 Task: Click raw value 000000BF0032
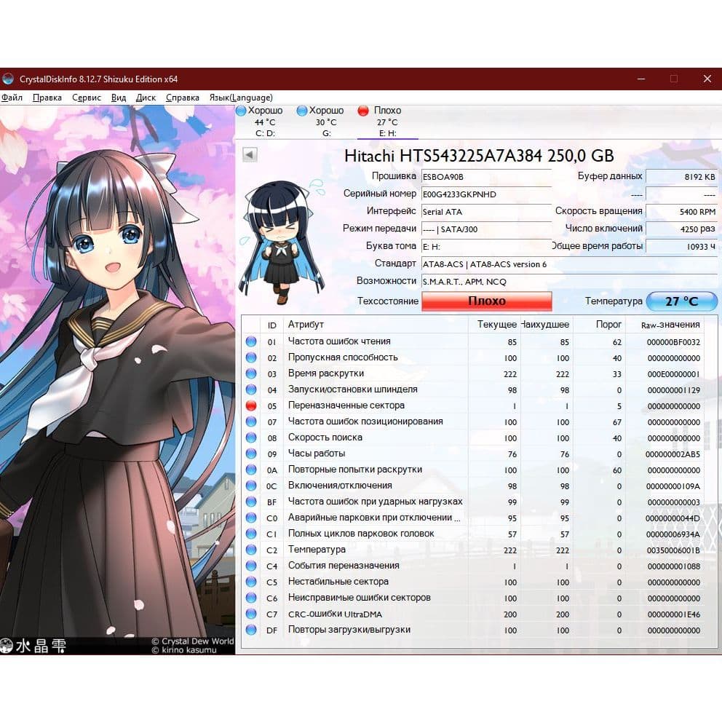[x=673, y=342]
